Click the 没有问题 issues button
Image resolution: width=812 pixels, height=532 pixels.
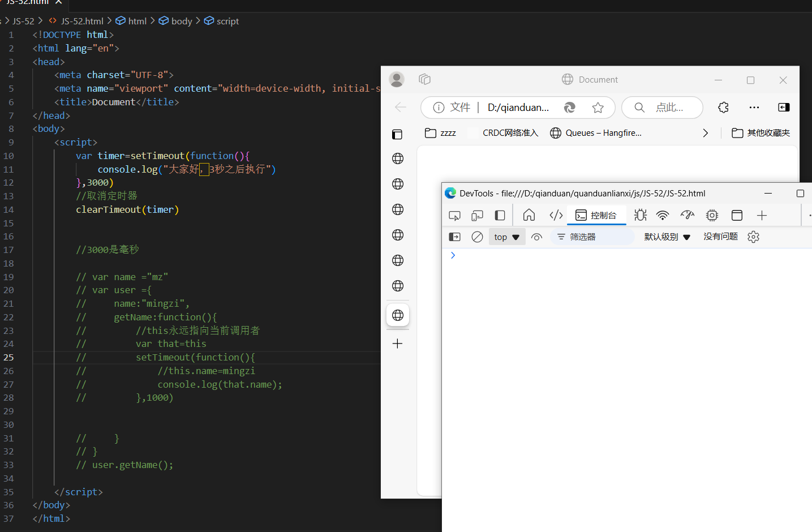[720, 237]
